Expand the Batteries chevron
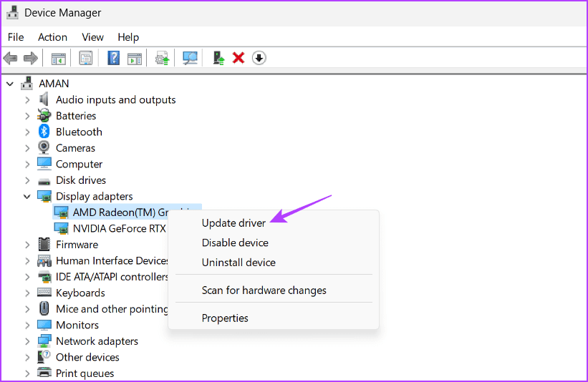The height and width of the screenshot is (382, 588). click(27, 116)
